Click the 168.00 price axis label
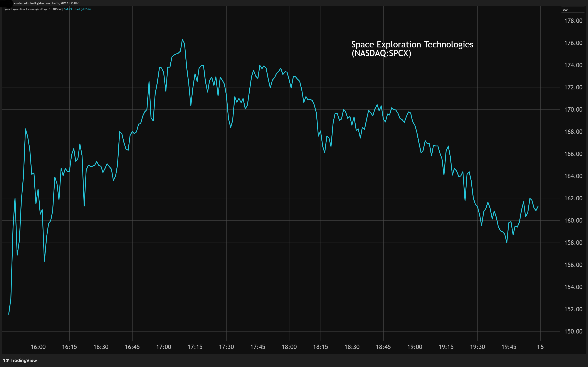The image size is (588, 367). tap(573, 132)
